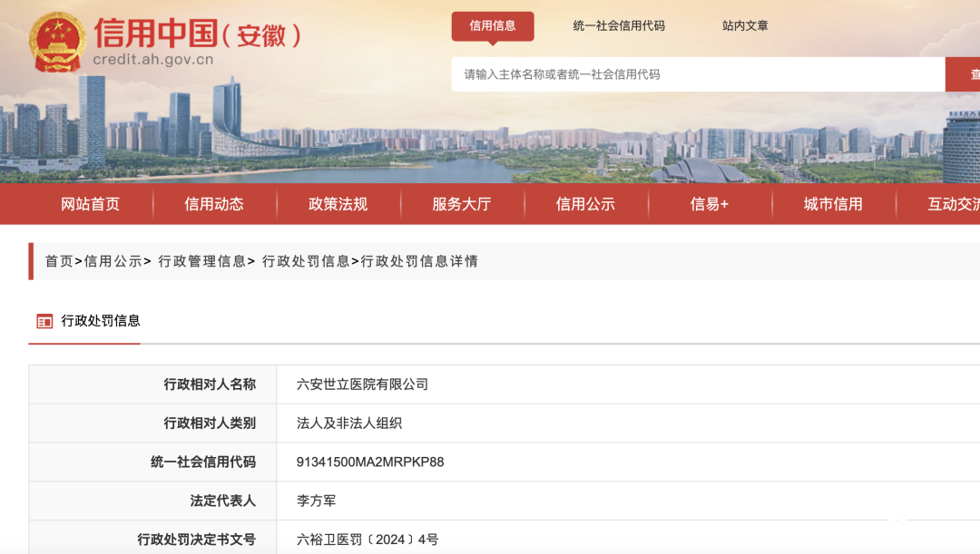980x554 pixels.
Task: Click the 行政处罚决定书文号 row label
Action: [x=197, y=539]
